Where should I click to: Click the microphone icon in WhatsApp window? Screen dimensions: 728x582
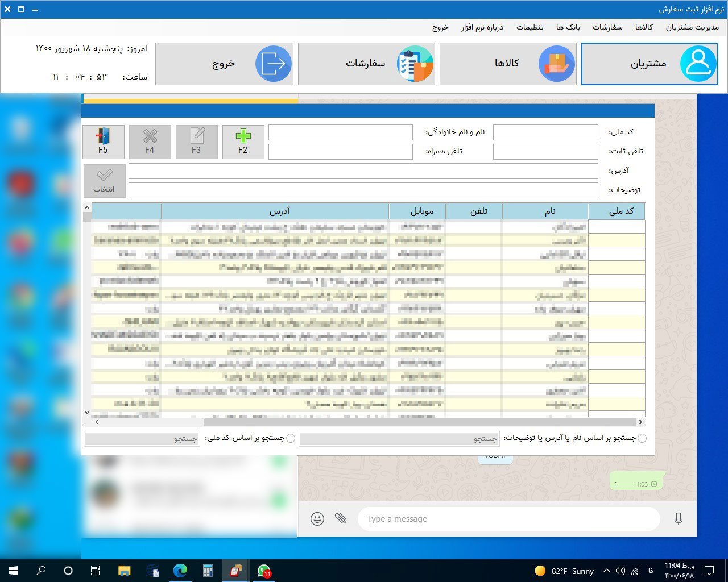click(678, 518)
